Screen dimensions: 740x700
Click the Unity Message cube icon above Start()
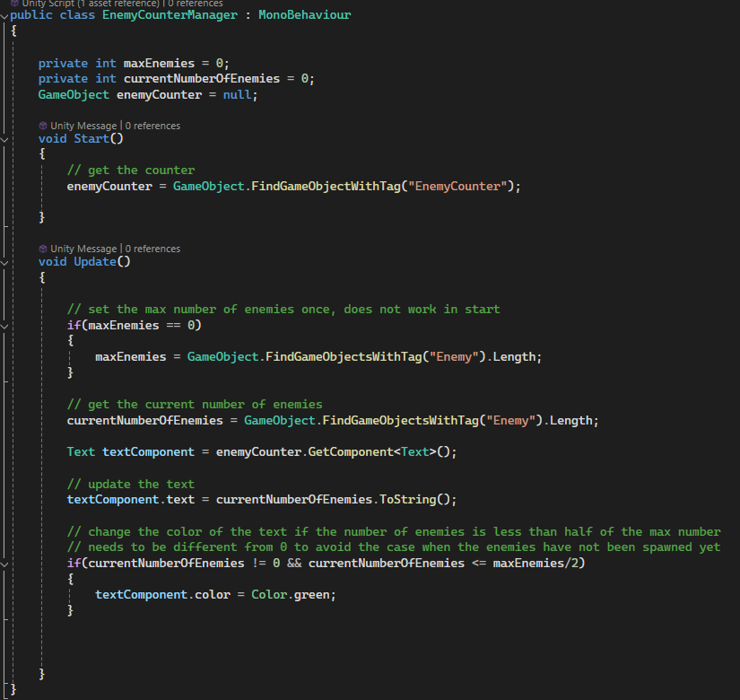[x=43, y=126]
